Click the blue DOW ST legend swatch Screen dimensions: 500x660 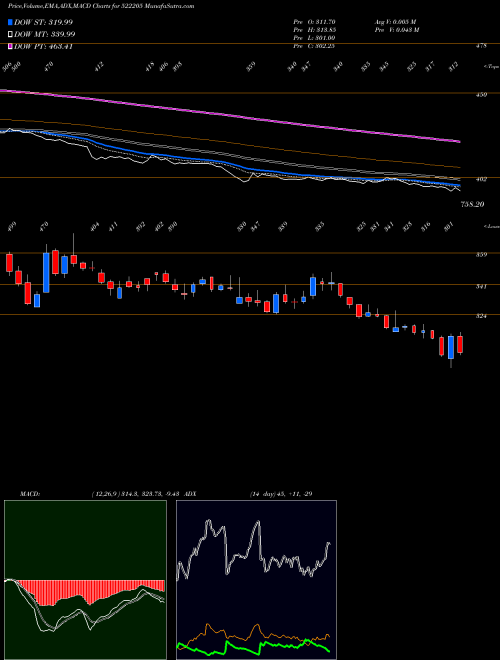point(10,22)
